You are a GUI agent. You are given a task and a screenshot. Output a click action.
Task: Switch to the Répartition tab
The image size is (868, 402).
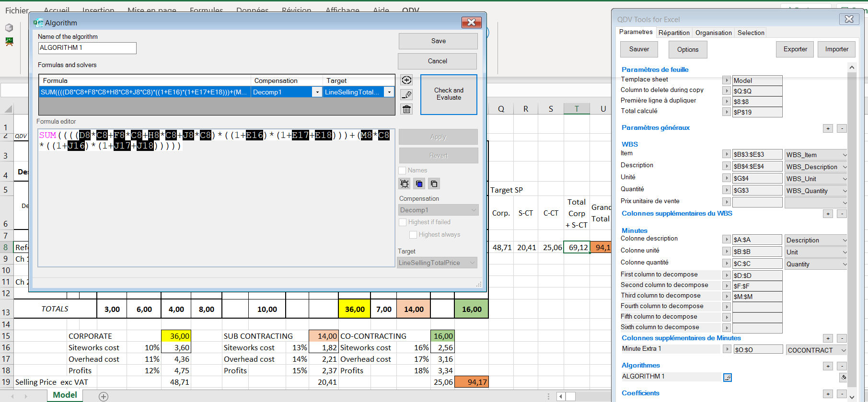[x=674, y=33]
